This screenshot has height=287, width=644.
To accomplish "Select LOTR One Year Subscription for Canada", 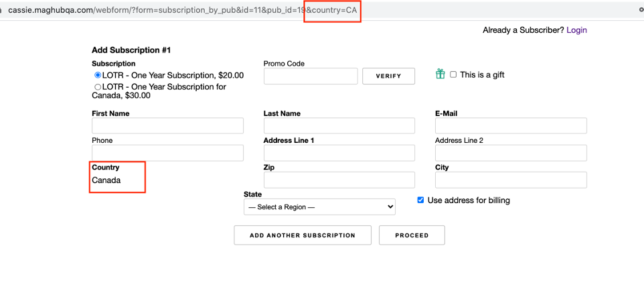I will click(x=98, y=87).
